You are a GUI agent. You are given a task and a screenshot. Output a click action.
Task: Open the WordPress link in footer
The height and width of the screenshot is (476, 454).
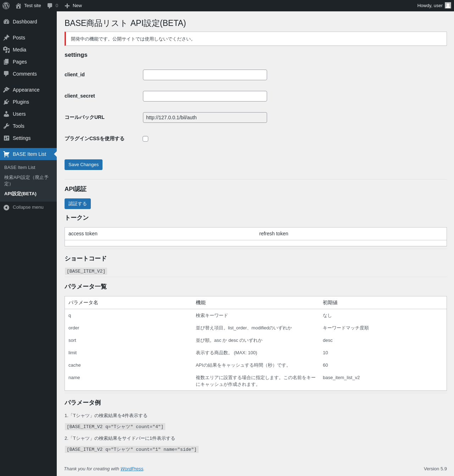point(132,469)
